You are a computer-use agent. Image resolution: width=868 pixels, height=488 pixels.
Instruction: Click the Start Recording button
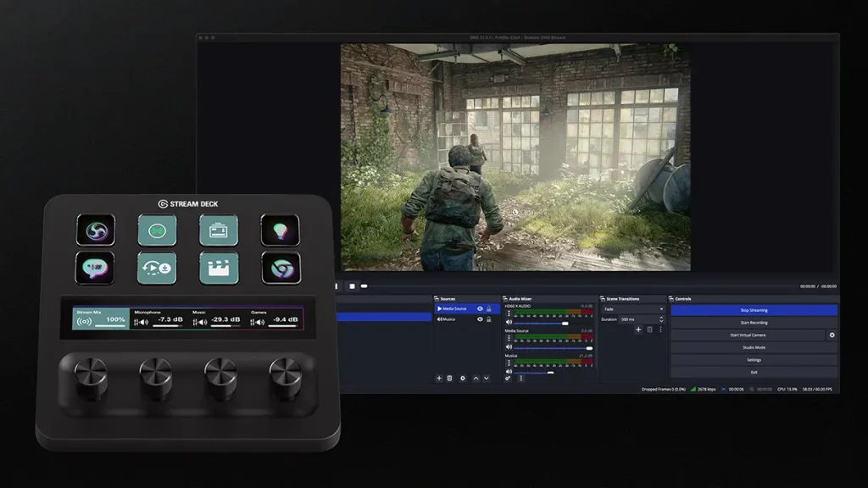(x=754, y=323)
